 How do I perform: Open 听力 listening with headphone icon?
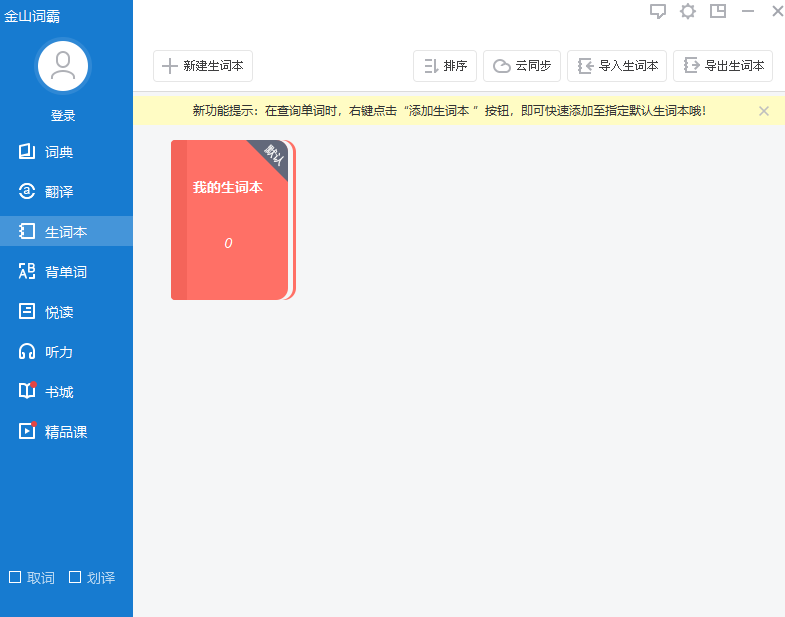(x=58, y=352)
